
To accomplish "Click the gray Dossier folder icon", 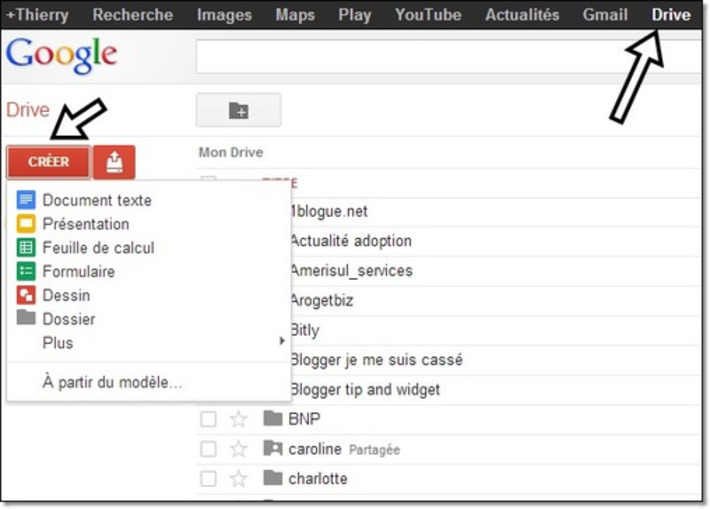I will click(x=26, y=317).
